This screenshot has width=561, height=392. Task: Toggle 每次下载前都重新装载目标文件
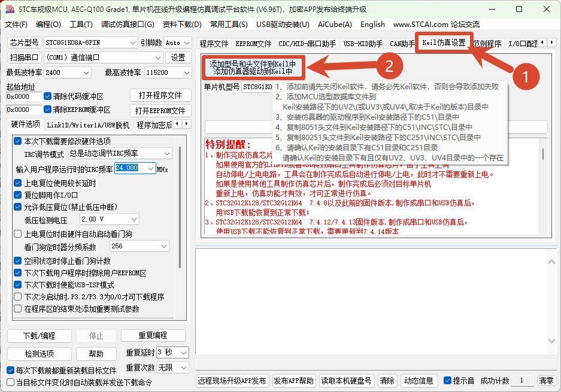[10, 370]
